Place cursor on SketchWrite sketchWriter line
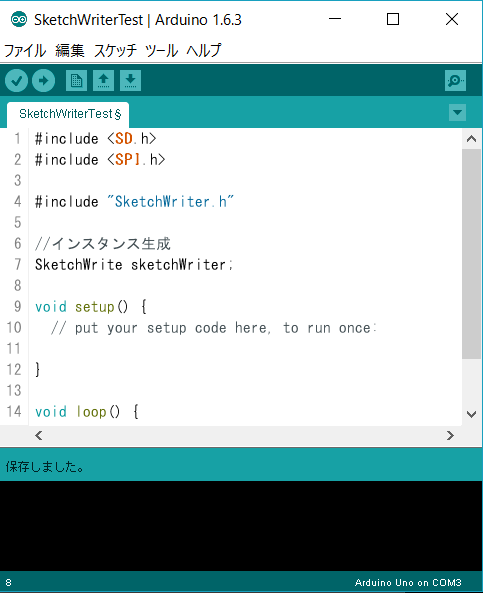This screenshot has width=483, height=593. tap(134, 264)
